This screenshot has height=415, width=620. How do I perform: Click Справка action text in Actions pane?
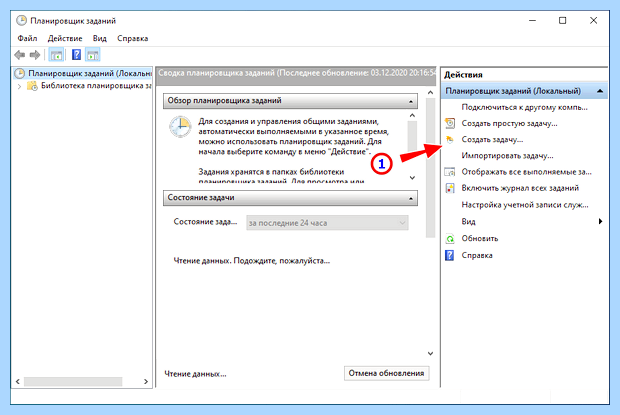click(x=477, y=255)
